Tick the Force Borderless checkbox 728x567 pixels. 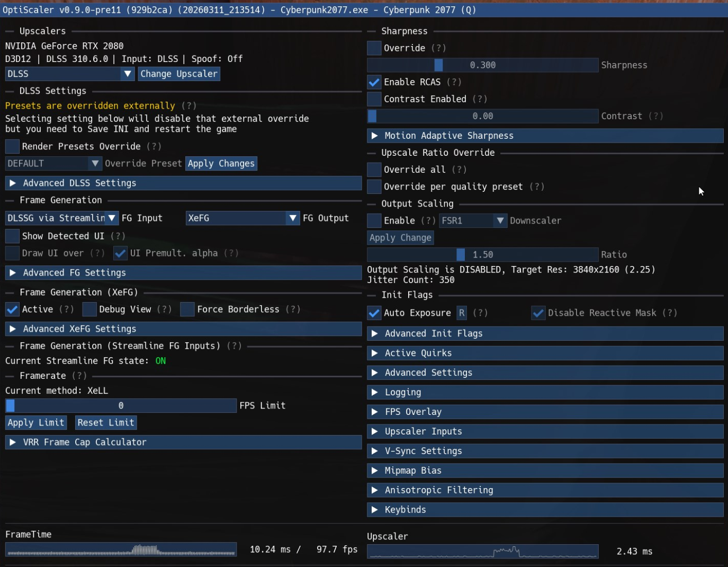pos(187,309)
